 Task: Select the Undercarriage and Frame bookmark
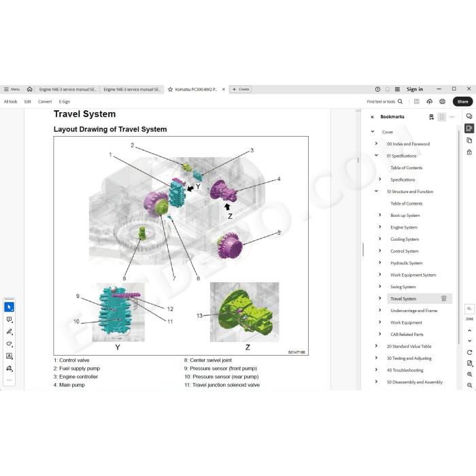(413, 311)
